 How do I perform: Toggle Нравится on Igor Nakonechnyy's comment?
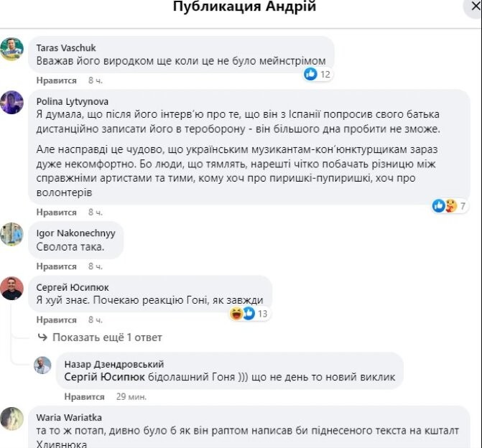57,266
